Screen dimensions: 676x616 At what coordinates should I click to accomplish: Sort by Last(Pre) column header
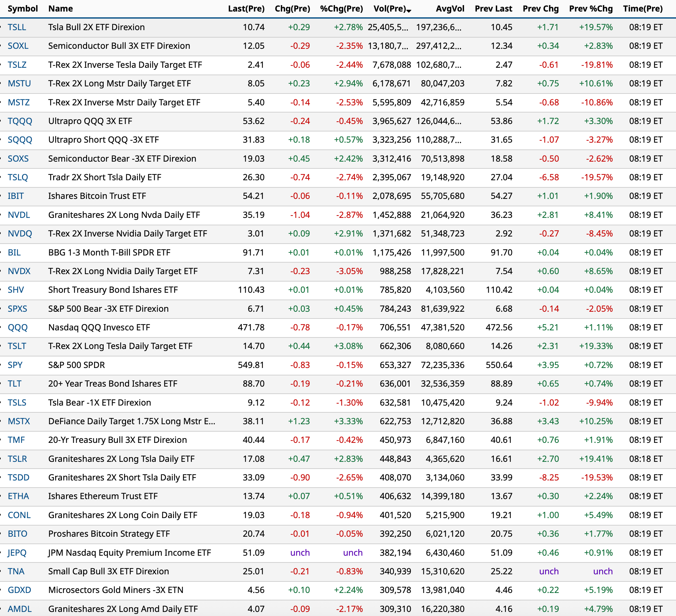(246, 8)
